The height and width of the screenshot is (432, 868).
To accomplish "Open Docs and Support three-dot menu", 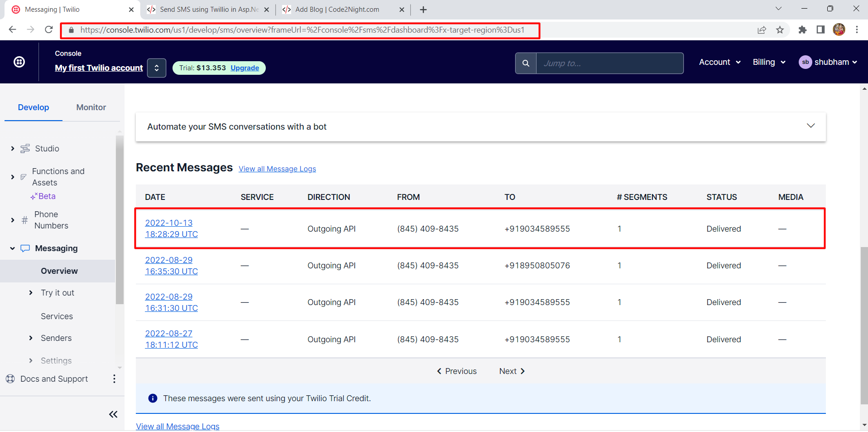I will 114,379.
